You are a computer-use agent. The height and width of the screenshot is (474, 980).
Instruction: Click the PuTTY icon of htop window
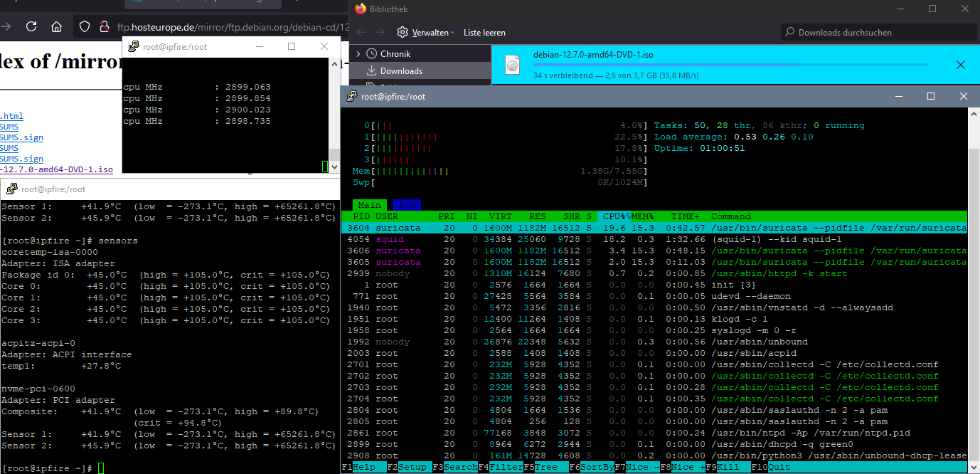(x=351, y=97)
